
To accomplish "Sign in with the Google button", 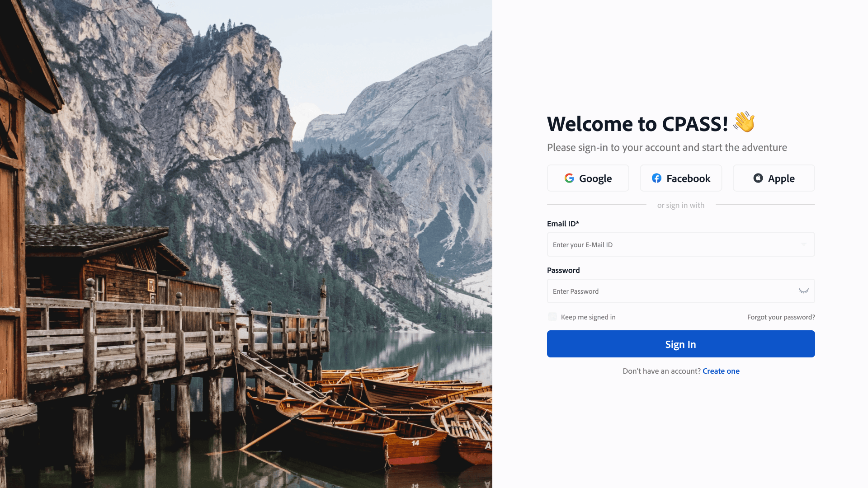I will [588, 178].
